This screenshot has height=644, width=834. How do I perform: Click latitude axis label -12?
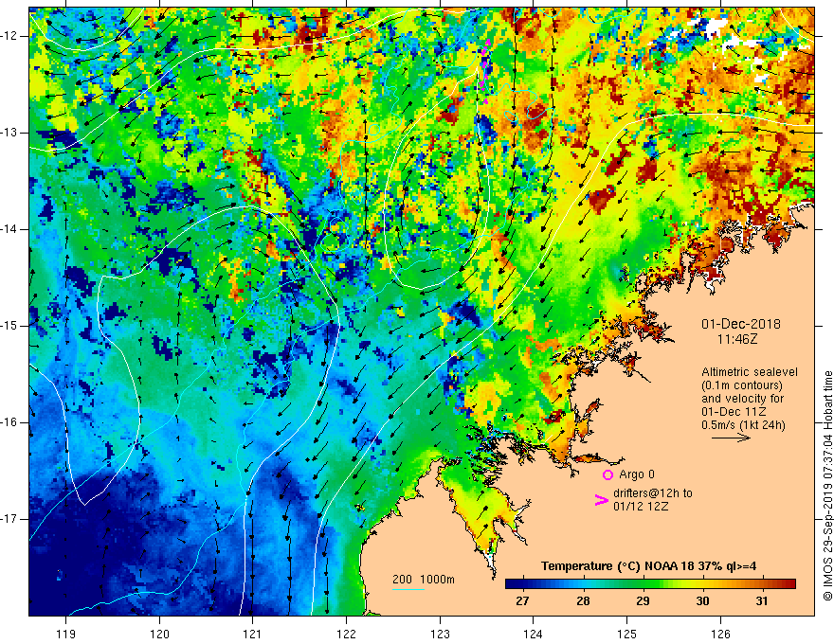coord(9,36)
